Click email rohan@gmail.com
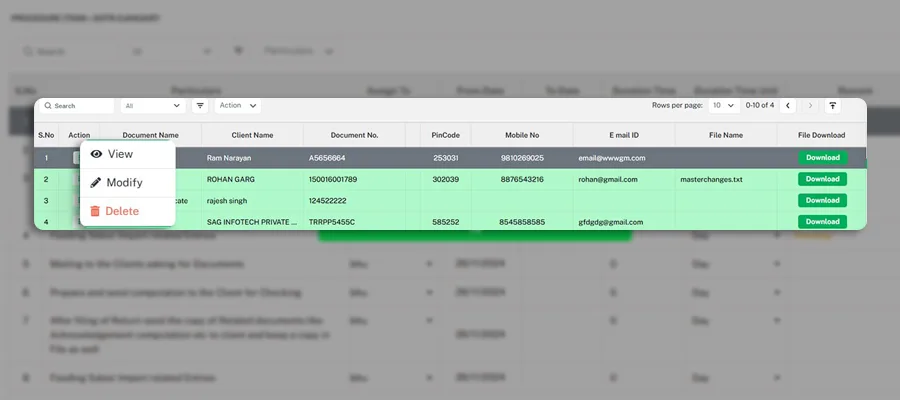The image size is (900, 400). pyautogui.click(x=608, y=179)
